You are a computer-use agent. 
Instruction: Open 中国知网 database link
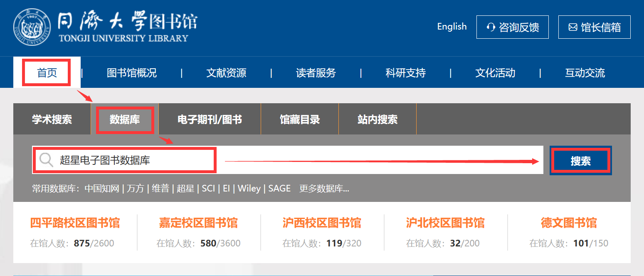click(102, 189)
